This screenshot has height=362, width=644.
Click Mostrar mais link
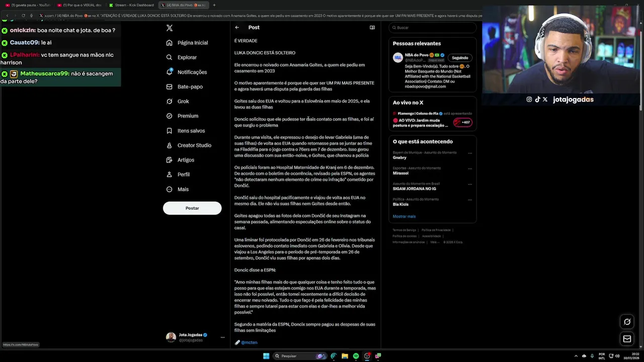coord(404,216)
